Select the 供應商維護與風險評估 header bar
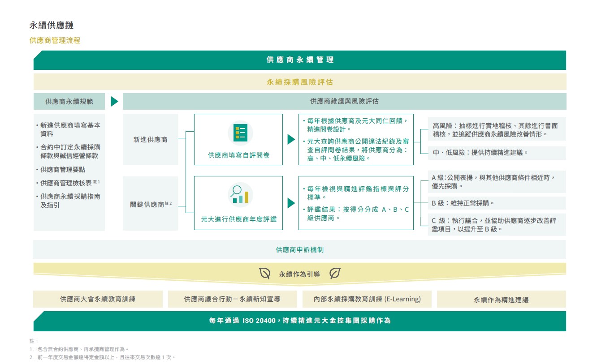The width and height of the screenshot is (597, 364). 344,102
